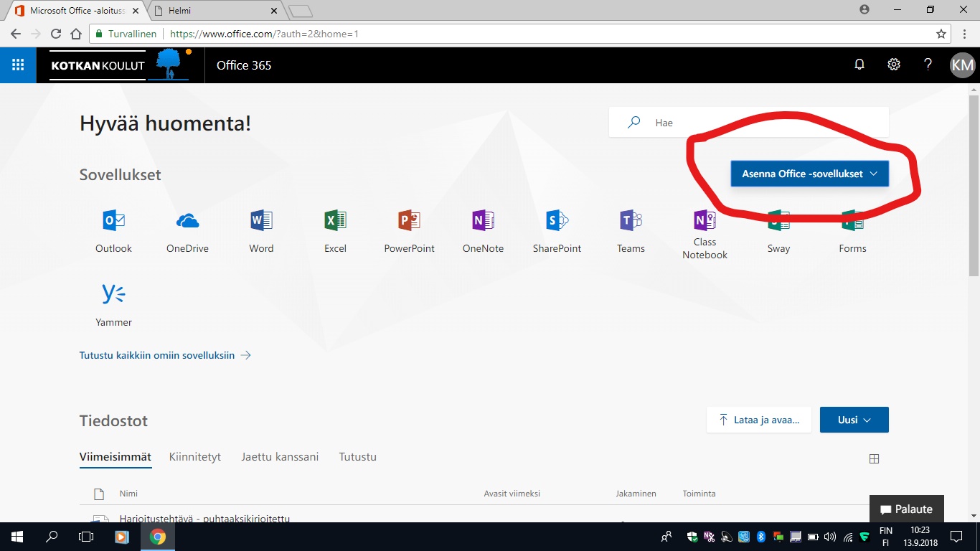980x551 pixels.
Task: Launch PowerPoint from Sovellukset
Action: [x=409, y=222]
